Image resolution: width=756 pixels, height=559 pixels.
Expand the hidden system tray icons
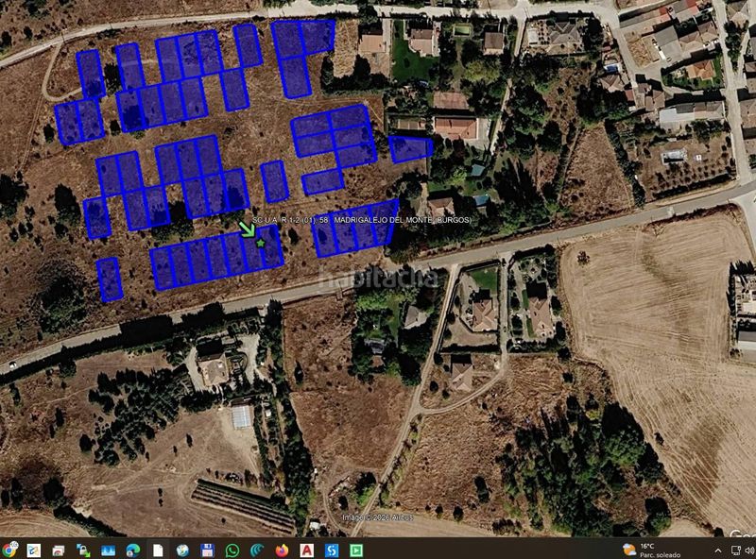click(x=718, y=551)
